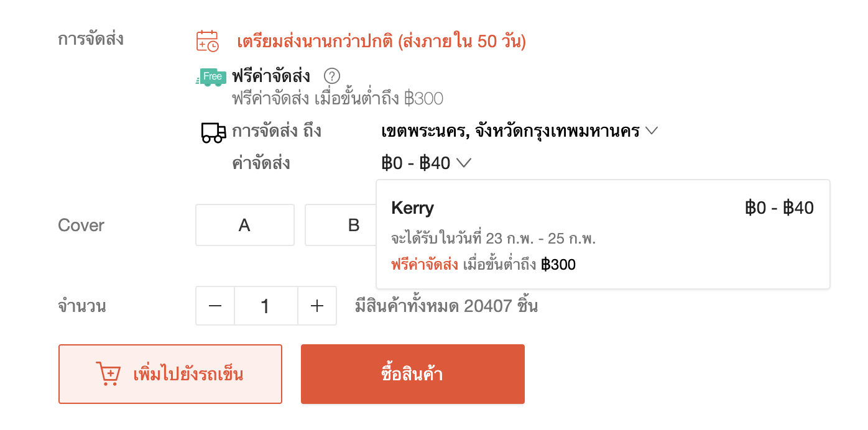The image size is (868, 430).
Task: Click the green Free shipping truck icon
Action: (211, 77)
